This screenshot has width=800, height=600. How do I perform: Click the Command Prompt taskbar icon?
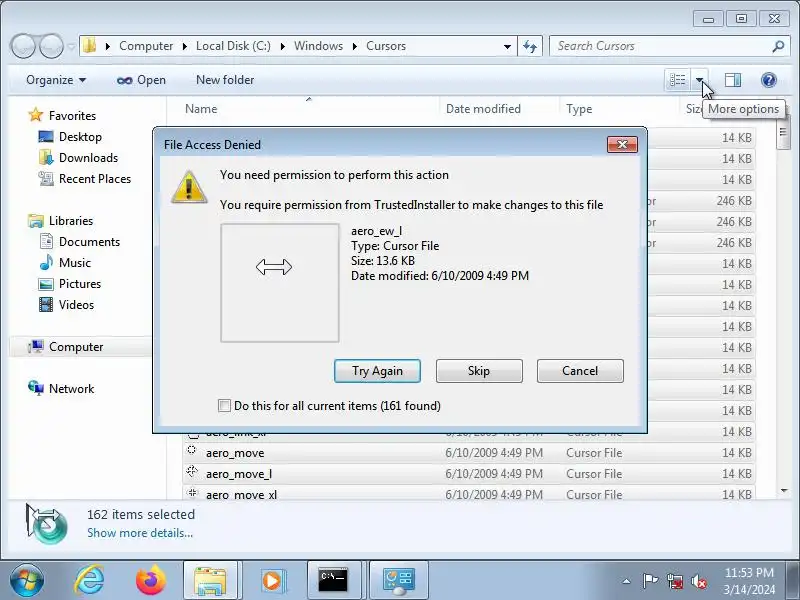[334, 581]
